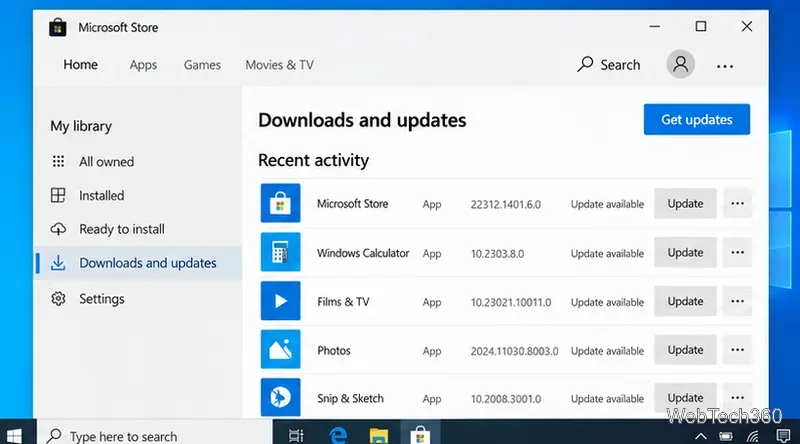Open the user account profile icon

click(680, 64)
